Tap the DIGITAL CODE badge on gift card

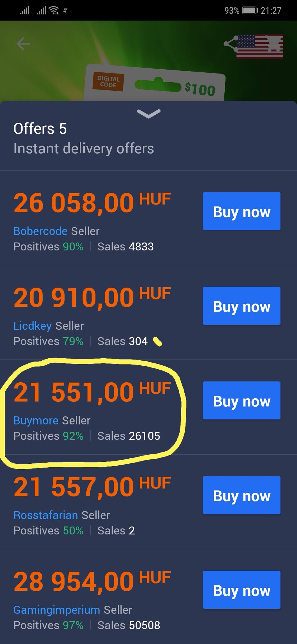click(108, 82)
